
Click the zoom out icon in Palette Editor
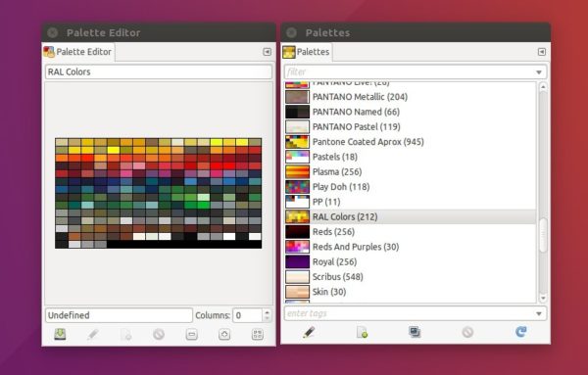[192, 334]
